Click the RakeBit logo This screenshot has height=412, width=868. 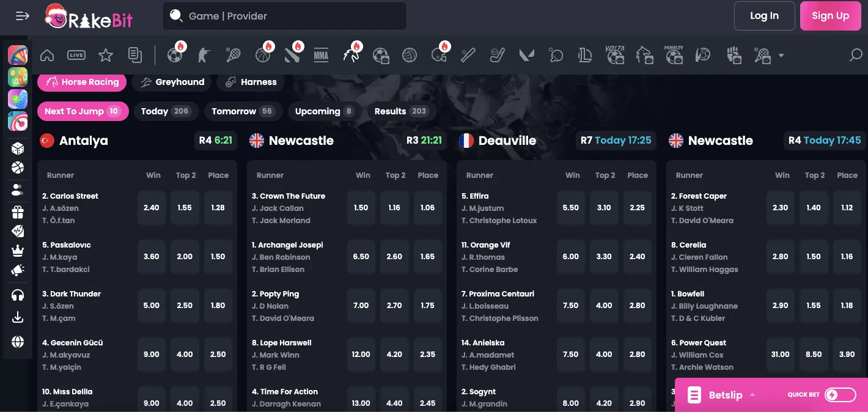(x=89, y=17)
